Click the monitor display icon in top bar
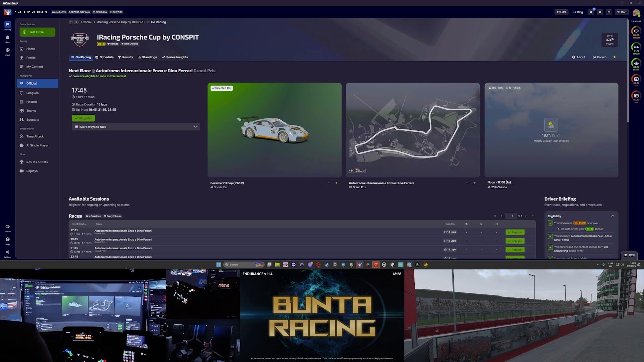644x362 pixels. [609, 12]
